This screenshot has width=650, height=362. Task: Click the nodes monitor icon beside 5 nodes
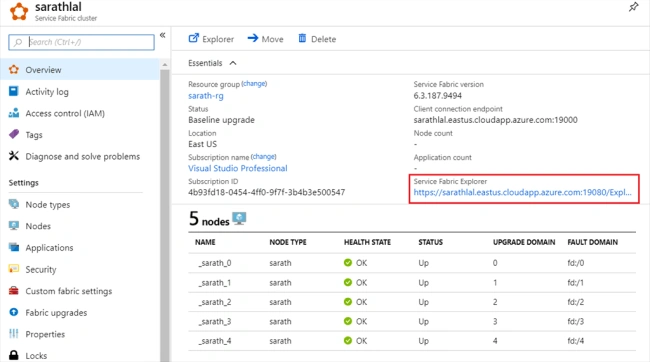point(239,218)
